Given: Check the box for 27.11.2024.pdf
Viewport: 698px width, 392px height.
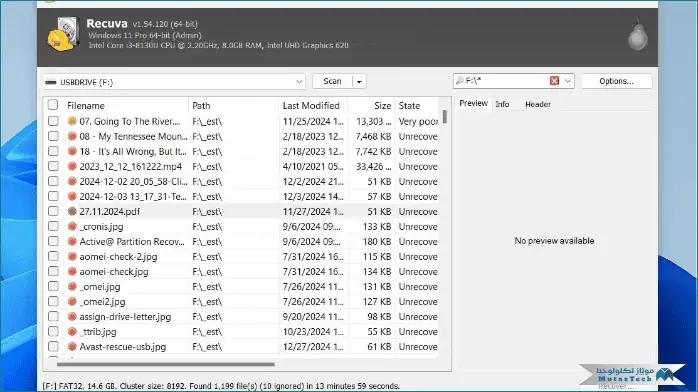Looking at the screenshot, I should 53,211.
